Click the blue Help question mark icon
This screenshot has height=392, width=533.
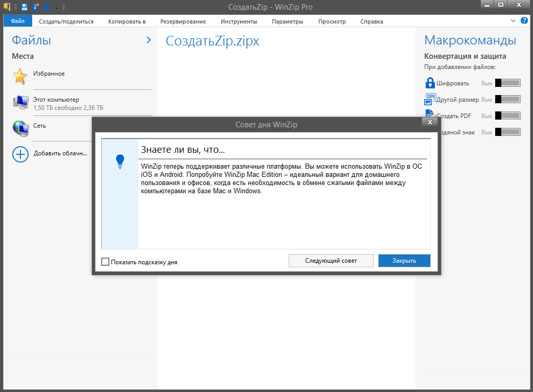pos(524,20)
